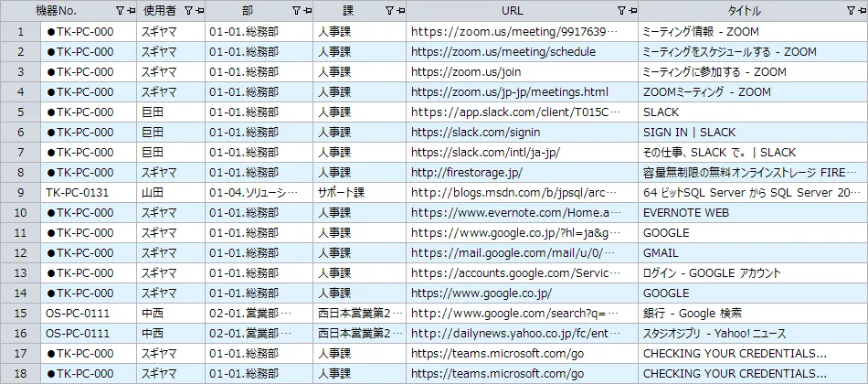Pin the URL column using its pin icon
The width and height of the screenshot is (868, 384).
pyautogui.click(x=632, y=11)
